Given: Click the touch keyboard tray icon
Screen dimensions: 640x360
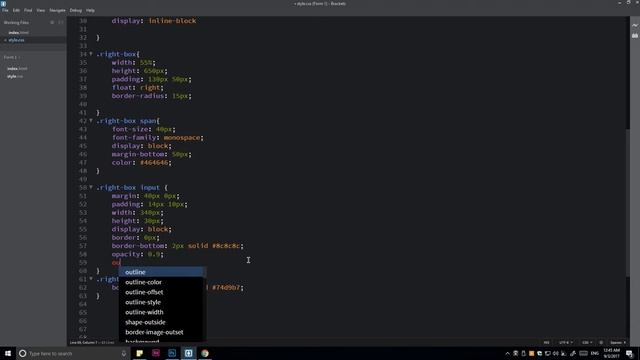Looking at the screenshot, I should click(584, 353).
